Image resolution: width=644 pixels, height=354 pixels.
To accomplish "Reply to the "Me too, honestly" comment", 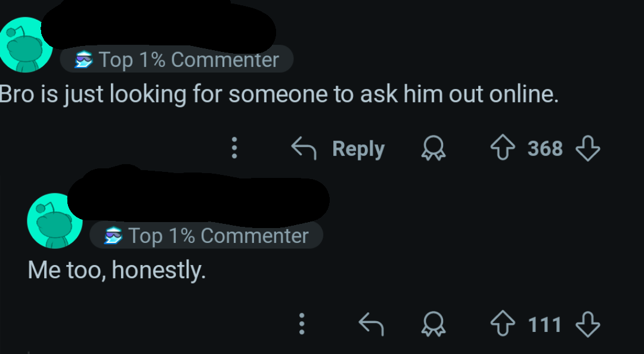I will pyautogui.click(x=371, y=324).
